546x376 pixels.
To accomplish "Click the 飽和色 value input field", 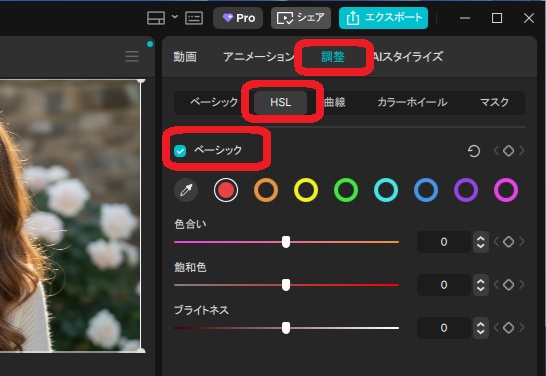I will (444, 285).
